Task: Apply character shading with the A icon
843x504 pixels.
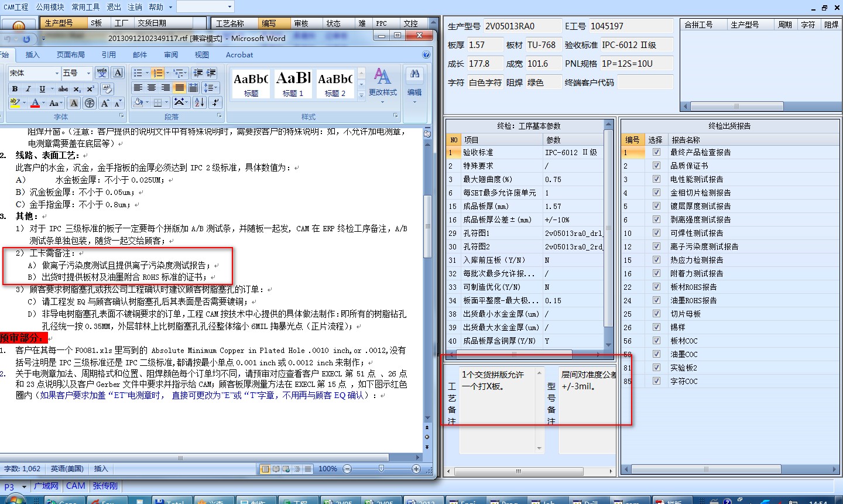Action: tap(74, 103)
